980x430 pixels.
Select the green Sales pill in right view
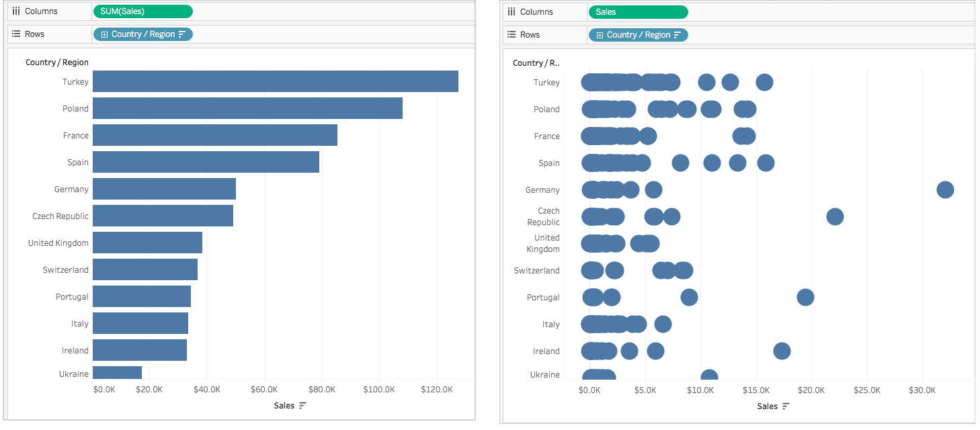point(638,11)
